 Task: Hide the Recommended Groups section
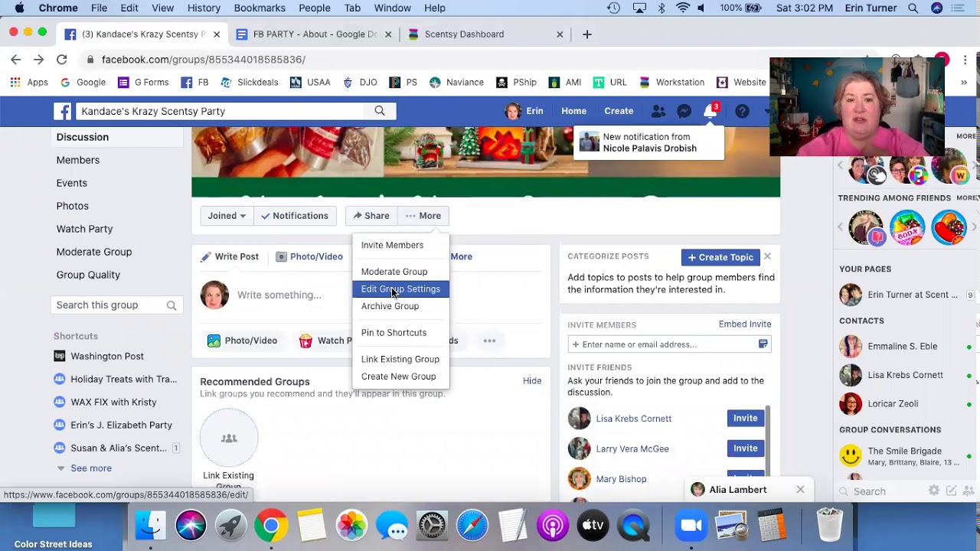[532, 381]
